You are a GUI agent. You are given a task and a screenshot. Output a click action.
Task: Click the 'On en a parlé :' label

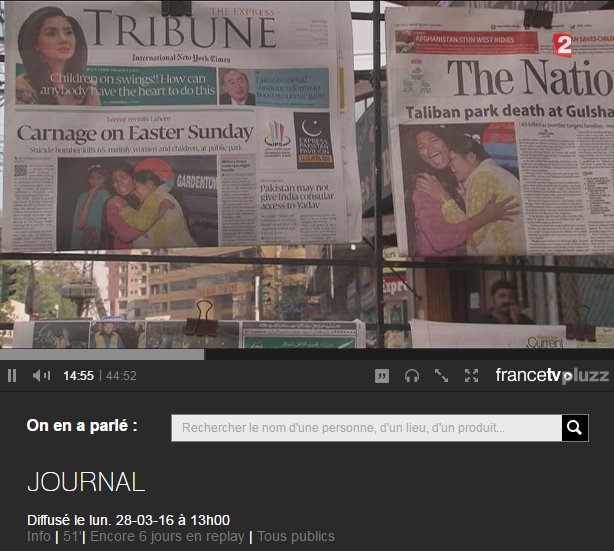point(82,426)
